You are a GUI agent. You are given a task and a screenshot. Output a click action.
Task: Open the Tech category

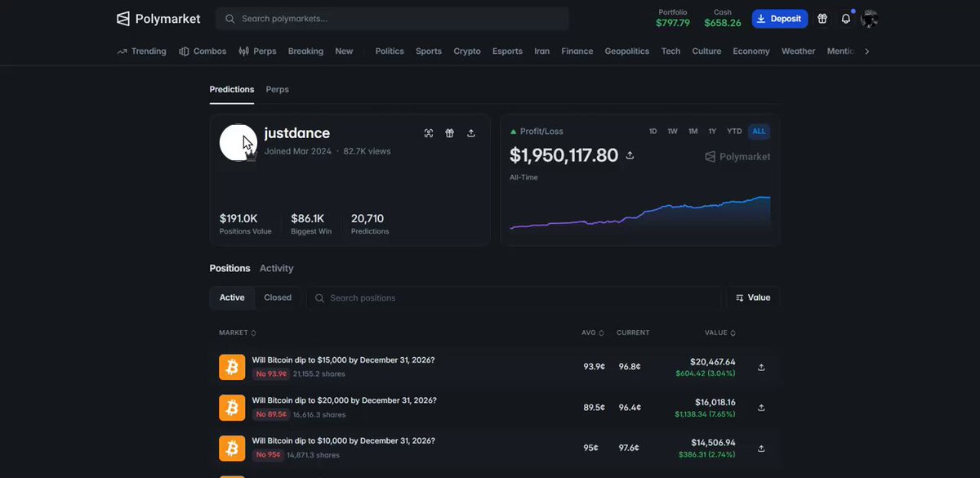670,51
